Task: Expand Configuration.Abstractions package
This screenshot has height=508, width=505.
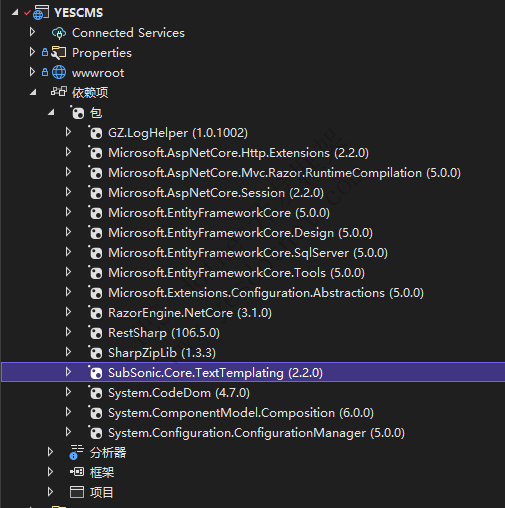Action: 68,292
